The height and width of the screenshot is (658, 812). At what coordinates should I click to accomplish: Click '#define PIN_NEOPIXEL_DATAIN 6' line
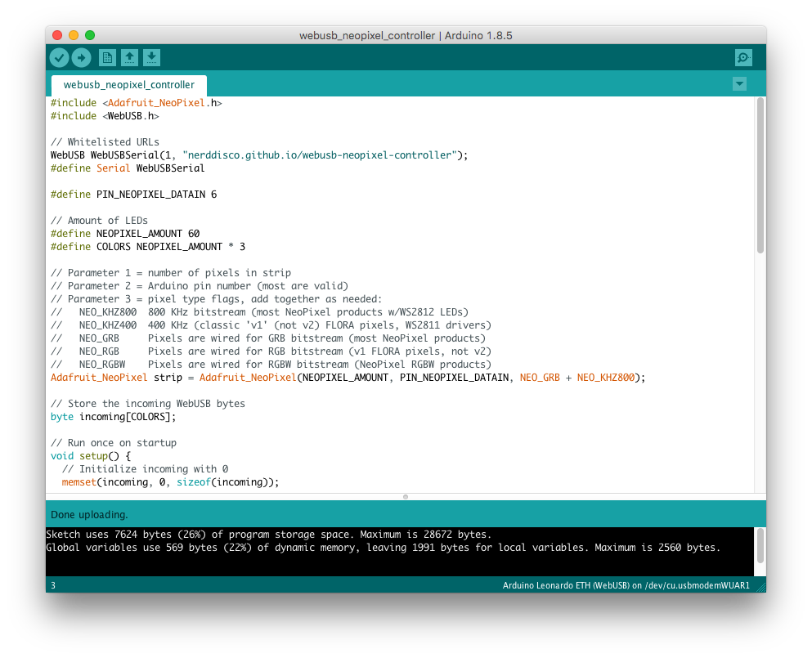[133, 195]
